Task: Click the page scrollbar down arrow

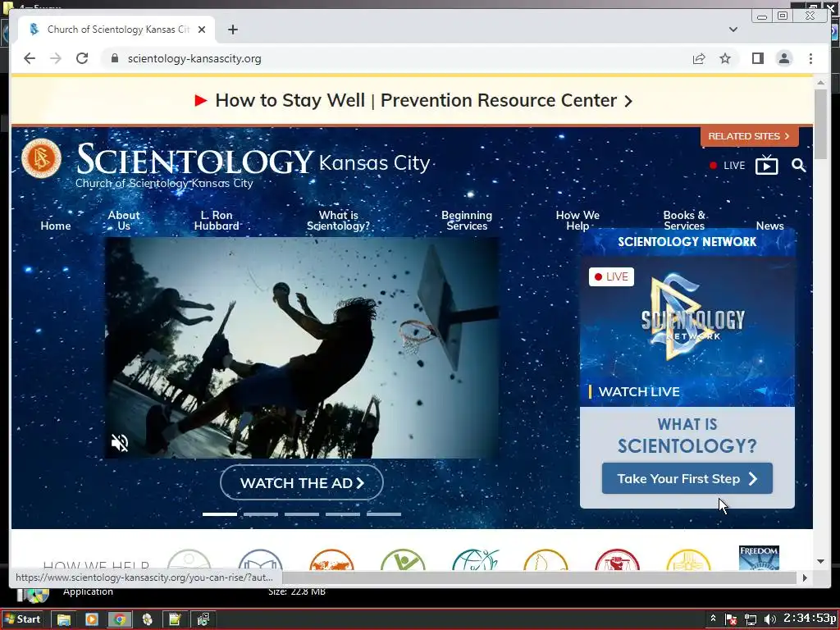Action: tap(820, 561)
